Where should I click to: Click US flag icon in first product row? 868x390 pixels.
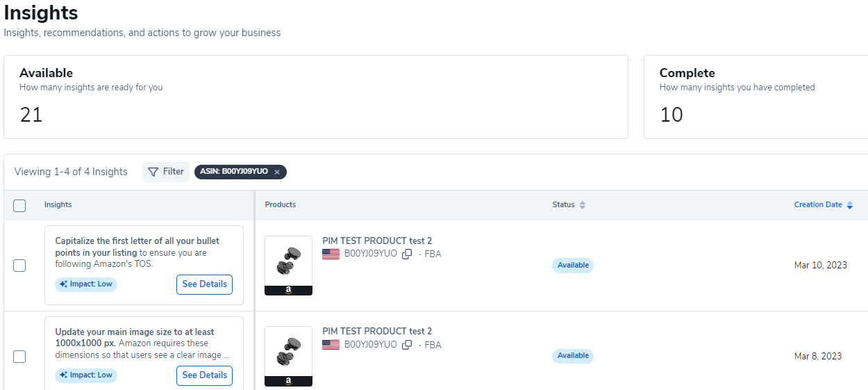tap(331, 254)
